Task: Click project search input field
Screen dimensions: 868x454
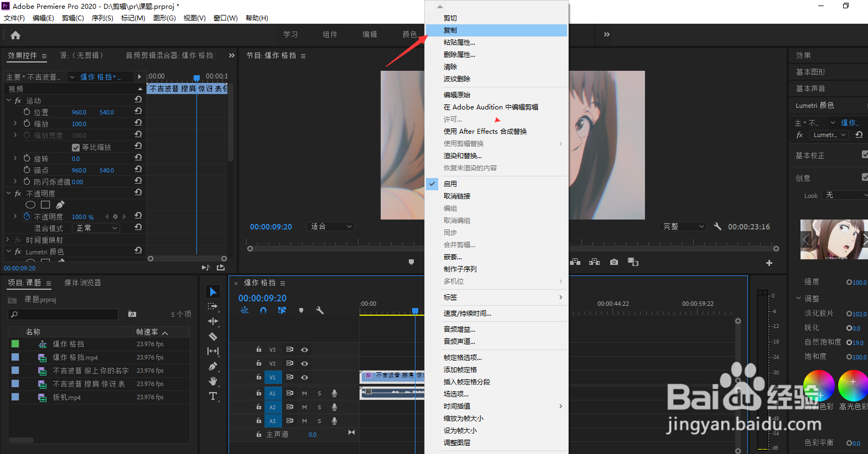Action: [x=64, y=314]
